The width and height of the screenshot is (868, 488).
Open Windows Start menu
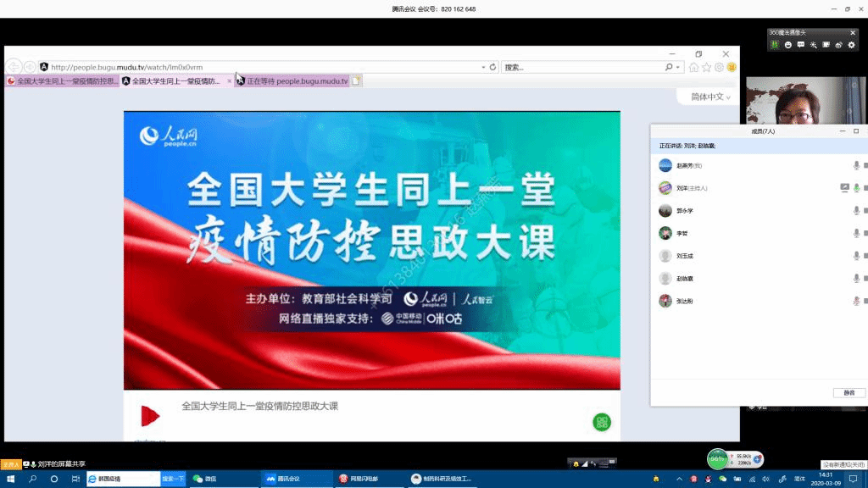pos(11,479)
